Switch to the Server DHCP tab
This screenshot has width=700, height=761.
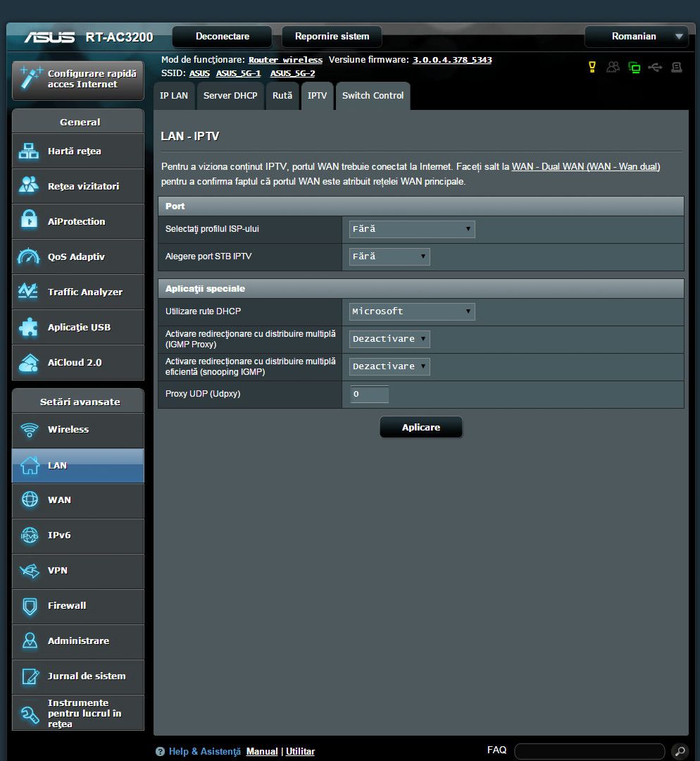pyautogui.click(x=230, y=96)
